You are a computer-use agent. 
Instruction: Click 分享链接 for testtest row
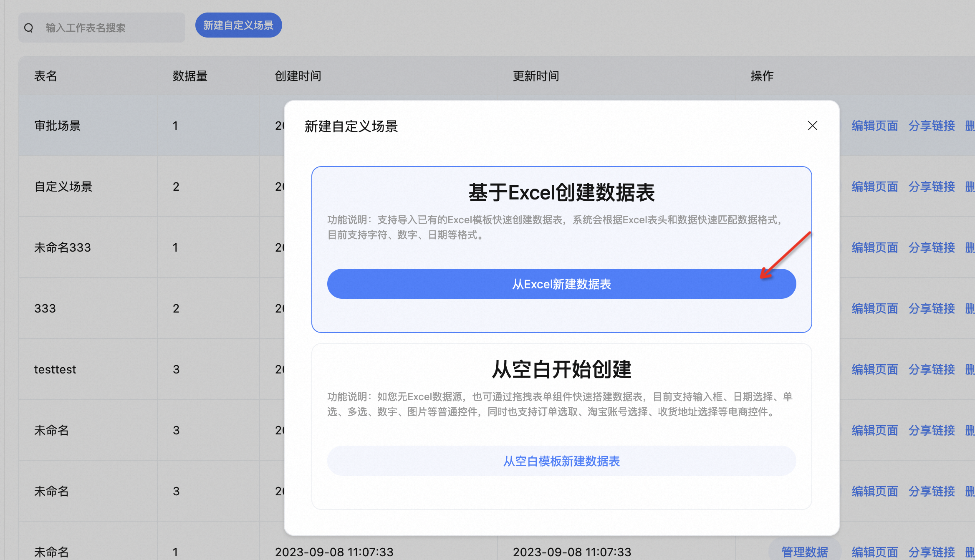coord(932,369)
